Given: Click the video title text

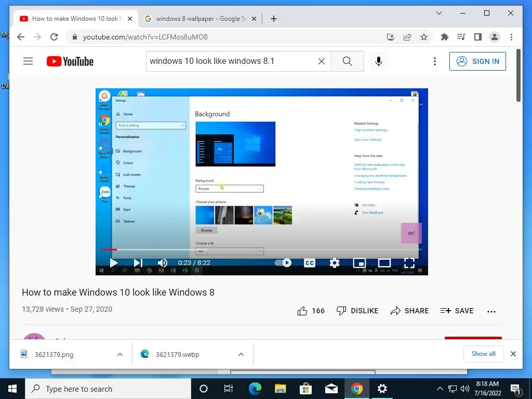Looking at the screenshot, I should tap(118, 292).
